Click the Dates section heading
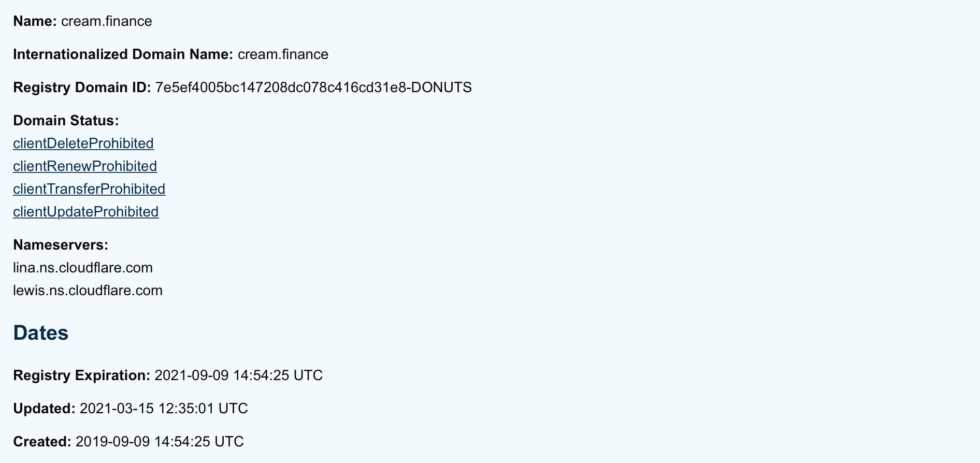The image size is (980, 463). pos(41,332)
